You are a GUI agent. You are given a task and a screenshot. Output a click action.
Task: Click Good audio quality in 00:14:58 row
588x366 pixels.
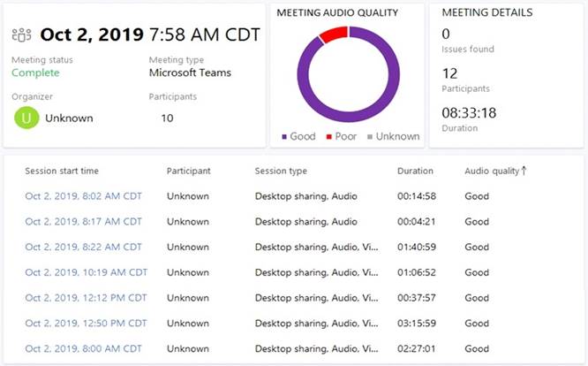477,196
